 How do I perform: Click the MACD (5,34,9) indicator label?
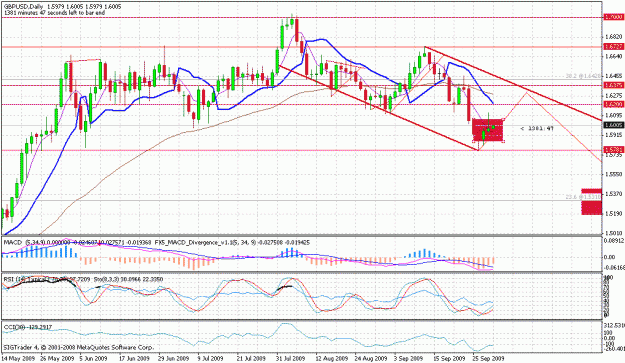[25, 242]
